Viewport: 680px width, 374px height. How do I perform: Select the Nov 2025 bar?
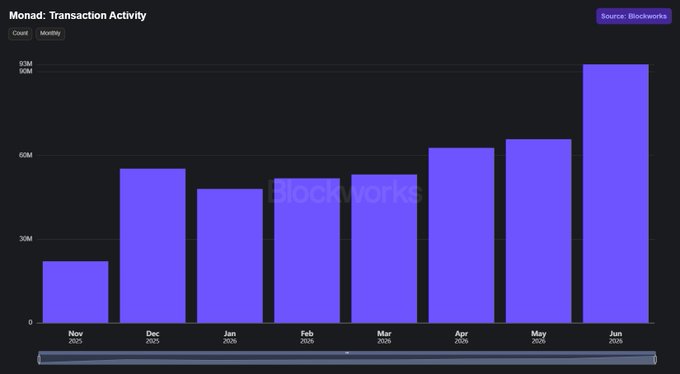tap(75, 292)
